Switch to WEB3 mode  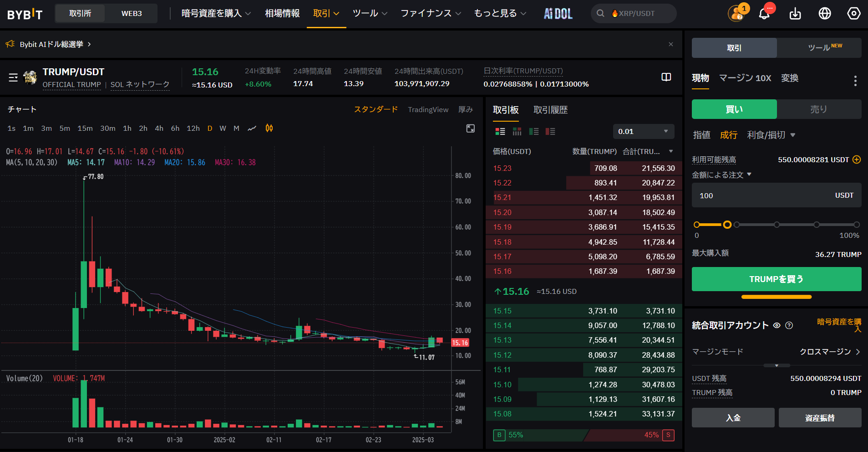tap(132, 14)
